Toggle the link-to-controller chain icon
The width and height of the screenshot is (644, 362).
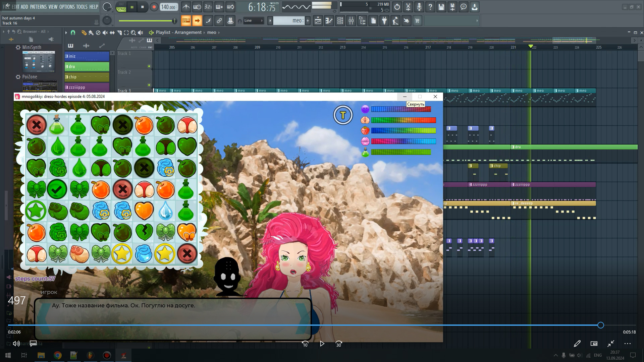click(x=219, y=21)
